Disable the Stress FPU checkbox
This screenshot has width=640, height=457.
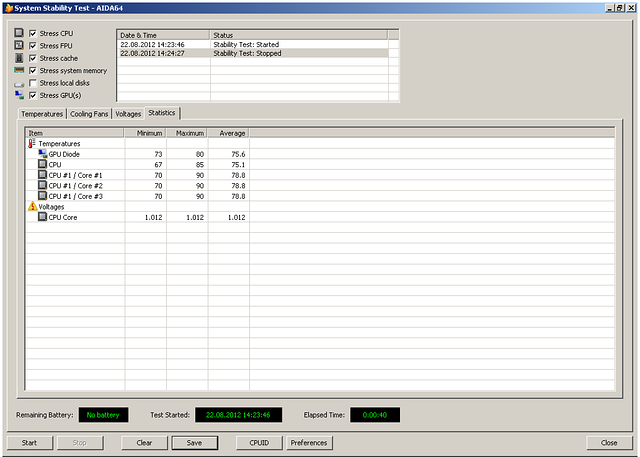coord(33,46)
